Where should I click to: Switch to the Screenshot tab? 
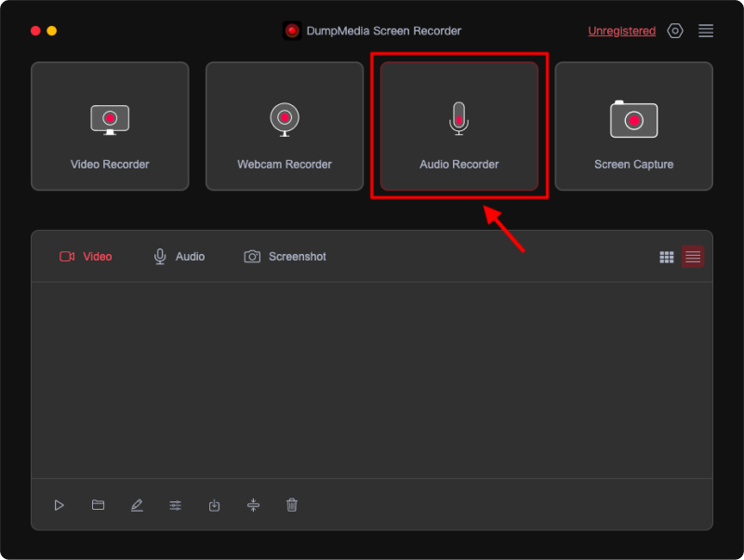[x=285, y=257]
